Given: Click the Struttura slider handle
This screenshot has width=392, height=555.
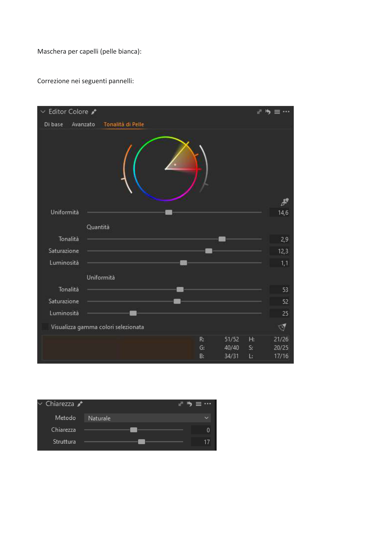Looking at the screenshot, I should (142, 442).
